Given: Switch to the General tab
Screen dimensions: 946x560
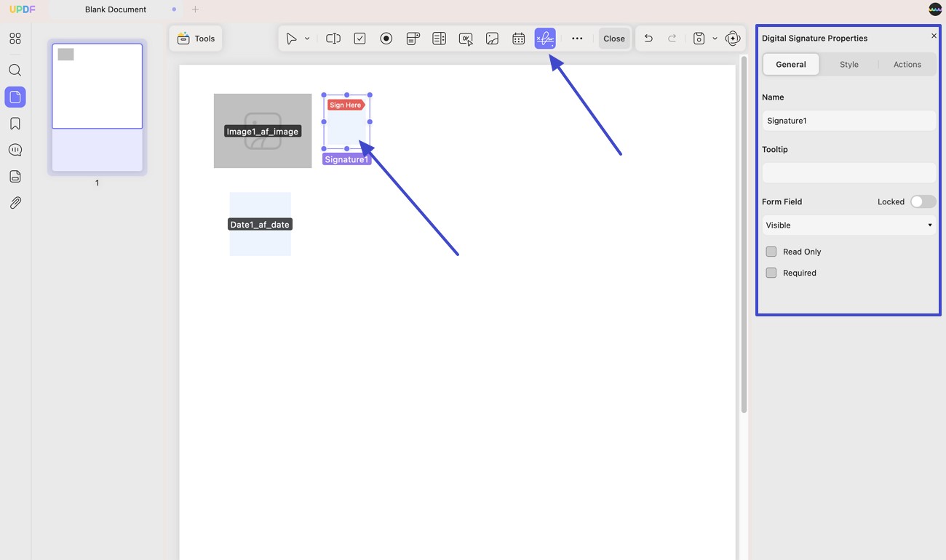Looking at the screenshot, I should coord(791,64).
